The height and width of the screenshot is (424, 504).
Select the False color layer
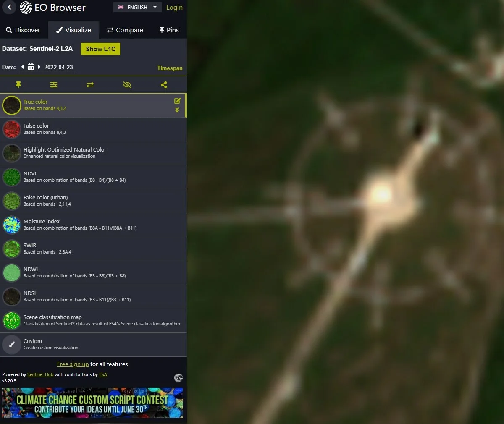pyautogui.click(x=93, y=129)
